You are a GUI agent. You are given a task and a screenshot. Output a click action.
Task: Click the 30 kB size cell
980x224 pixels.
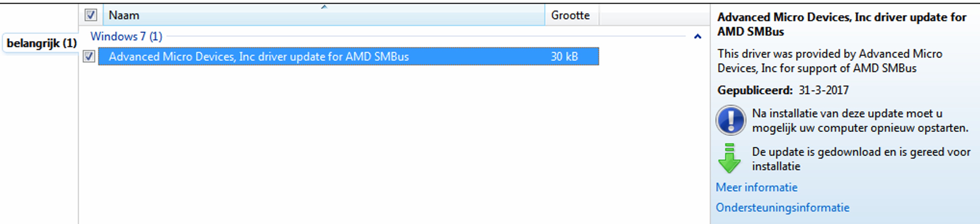tap(564, 57)
